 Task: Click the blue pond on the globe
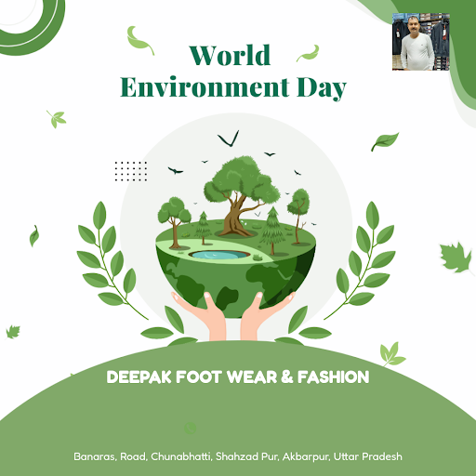point(219,255)
